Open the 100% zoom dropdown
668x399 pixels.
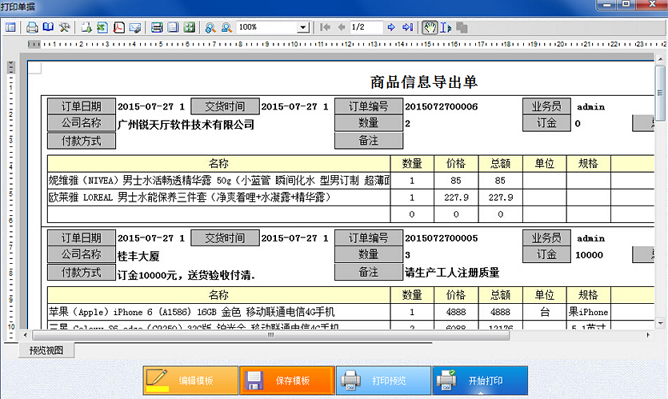click(303, 28)
